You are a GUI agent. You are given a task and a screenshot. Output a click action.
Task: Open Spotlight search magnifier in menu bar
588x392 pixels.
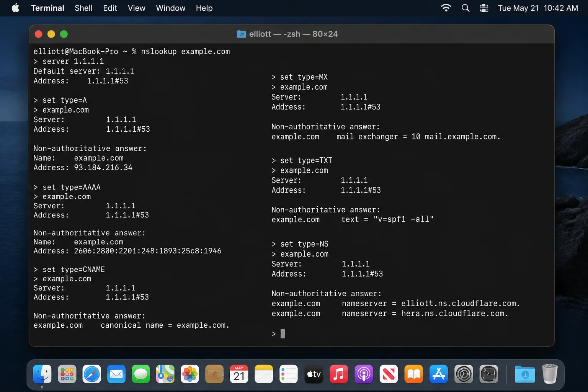click(465, 8)
